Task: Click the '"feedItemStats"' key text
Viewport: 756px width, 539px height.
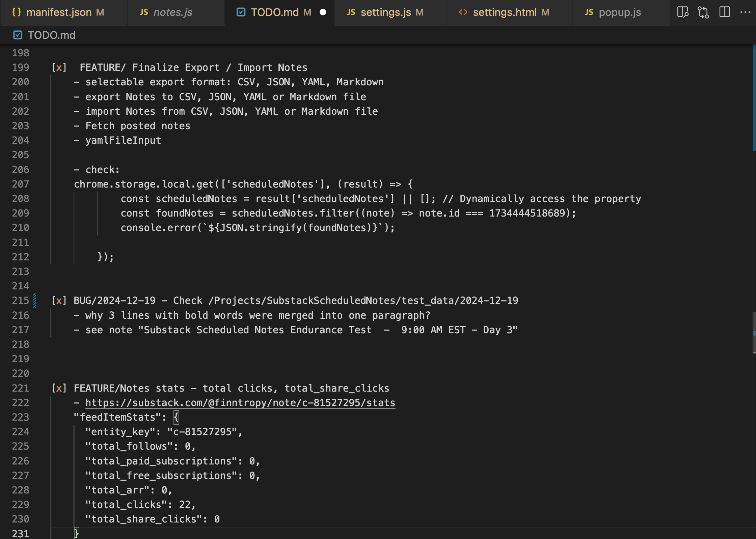Action: [117, 417]
